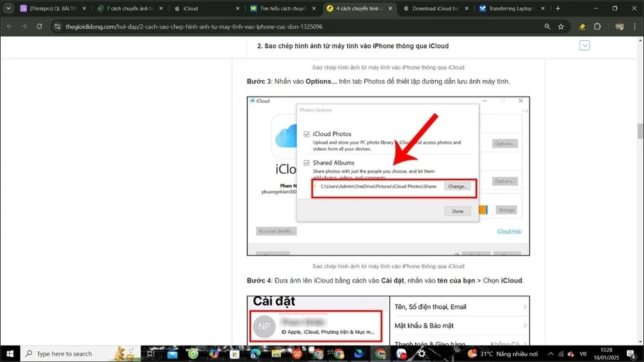Open the Windows Start menu

[x=10, y=353]
